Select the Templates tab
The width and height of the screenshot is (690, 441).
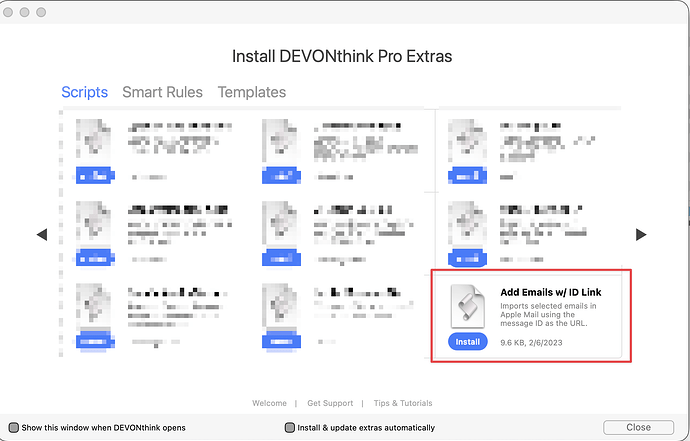pos(252,92)
